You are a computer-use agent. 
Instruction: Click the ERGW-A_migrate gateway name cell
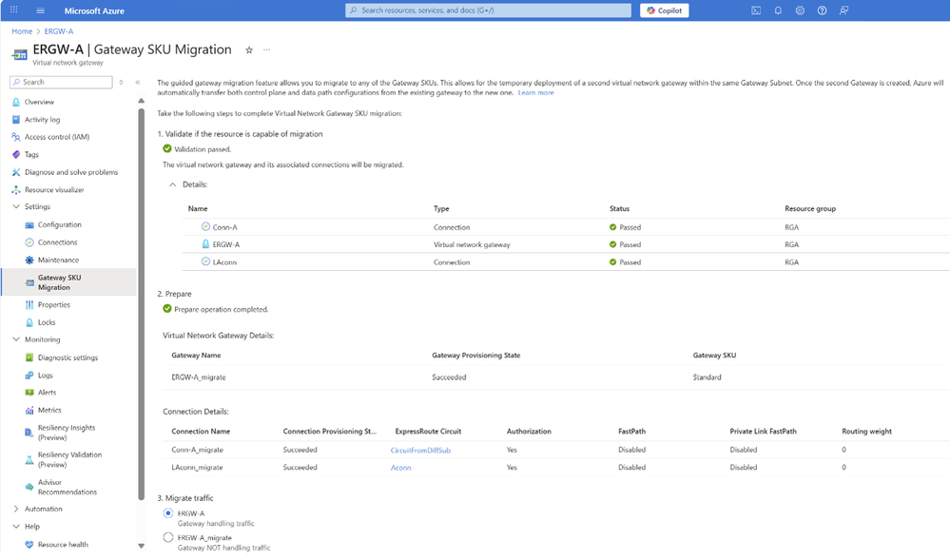pos(199,377)
